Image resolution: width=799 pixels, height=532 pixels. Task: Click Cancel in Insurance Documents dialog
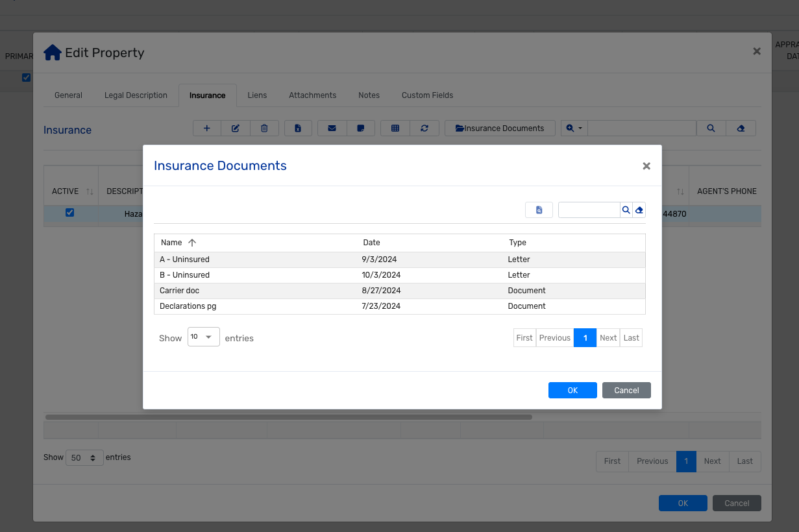tap(626, 390)
